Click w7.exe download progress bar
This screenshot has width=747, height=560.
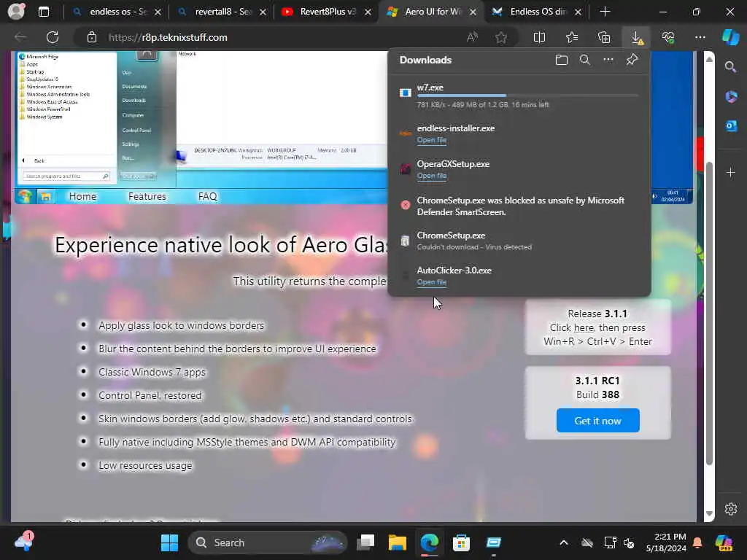(x=527, y=96)
